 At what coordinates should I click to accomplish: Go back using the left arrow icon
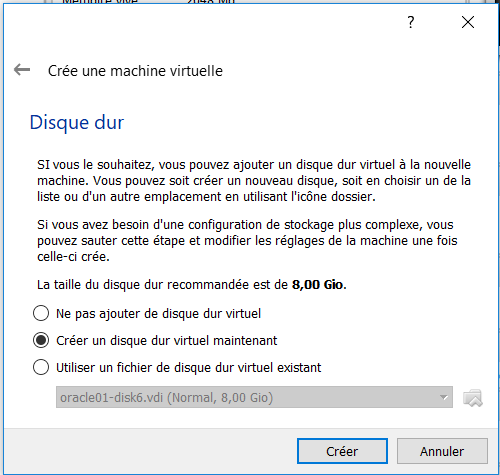[x=22, y=70]
